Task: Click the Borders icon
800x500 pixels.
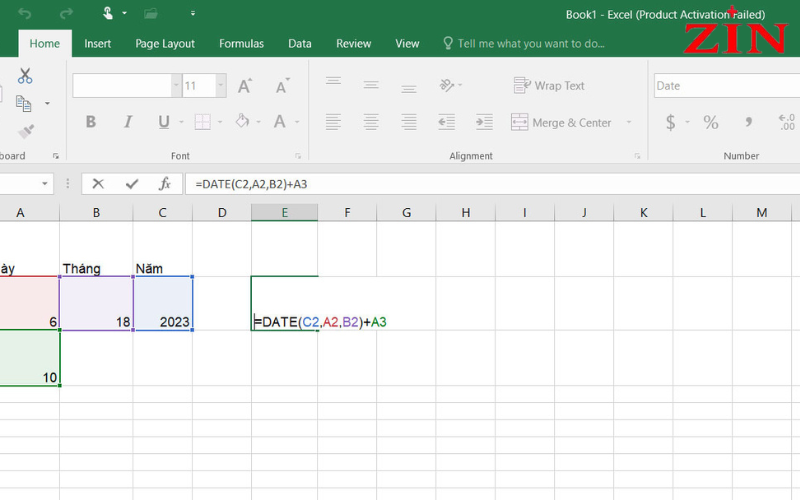Action: [x=203, y=122]
